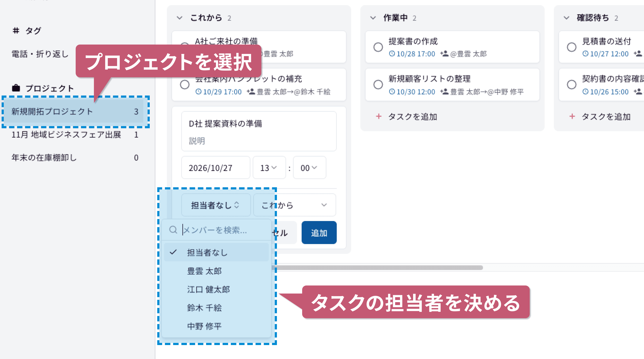644x359 pixels.
Task: Click assignee text 豊雲 太郎→@鈴木 千絵
Action: [294, 92]
